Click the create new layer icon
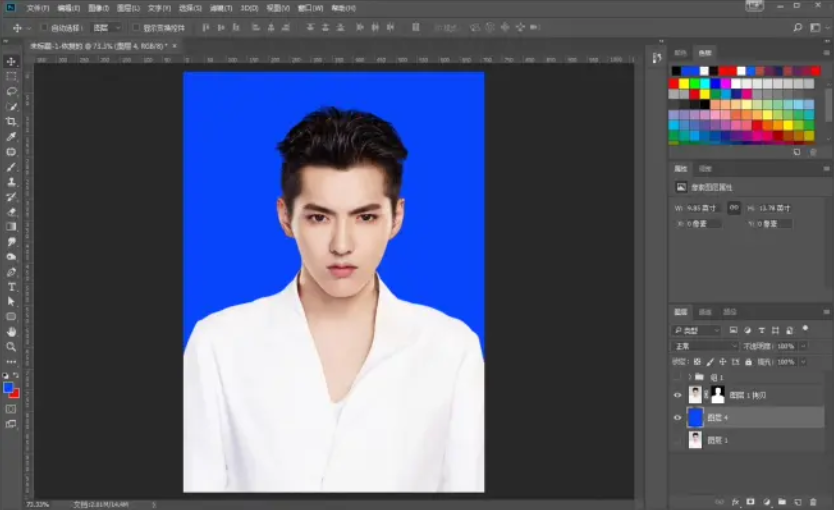Image resolution: width=834 pixels, height=510 pixels. (796, 499)
